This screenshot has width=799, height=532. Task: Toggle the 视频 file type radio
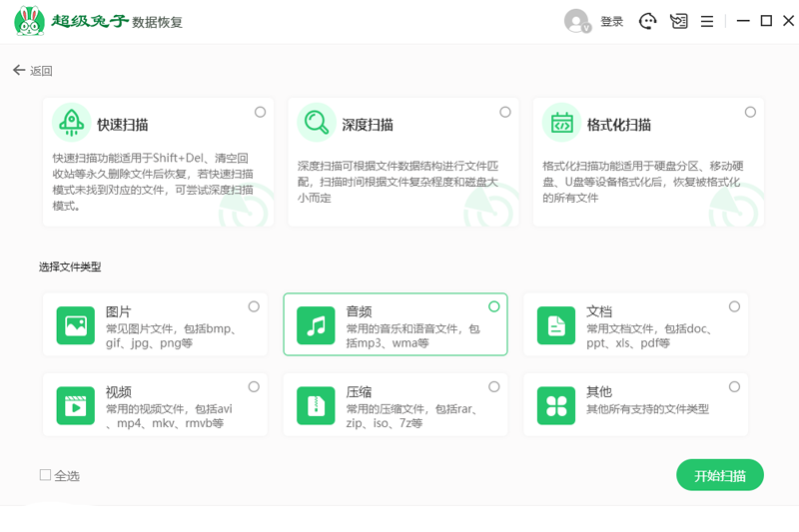254,387
